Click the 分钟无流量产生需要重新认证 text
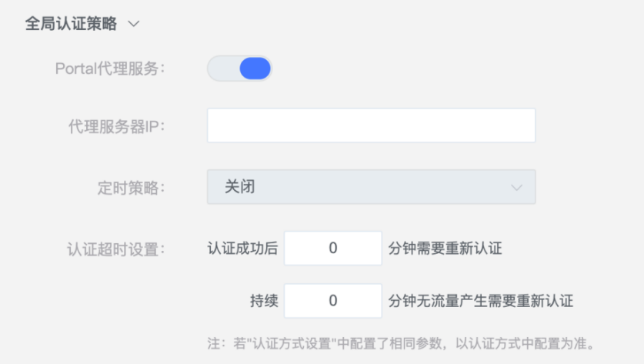644x364 pixels. (481, 301)
